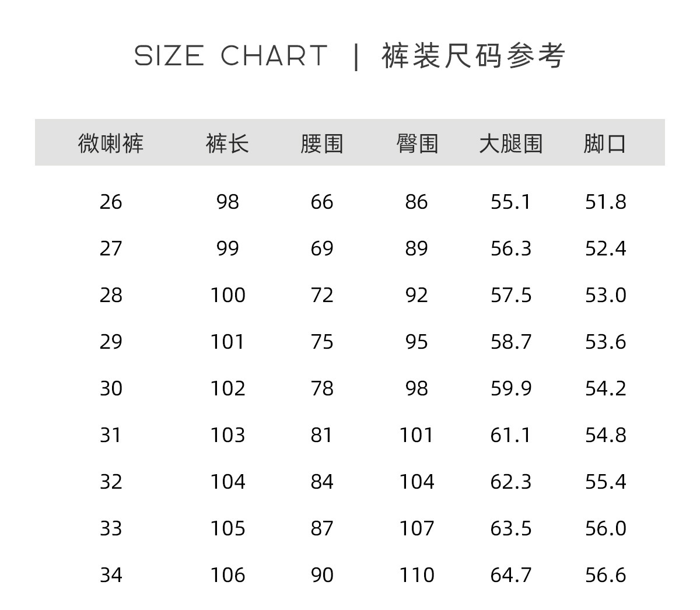The image size is (700, 610).
Task: Click size 30 row label
Action: pos(111,388)
